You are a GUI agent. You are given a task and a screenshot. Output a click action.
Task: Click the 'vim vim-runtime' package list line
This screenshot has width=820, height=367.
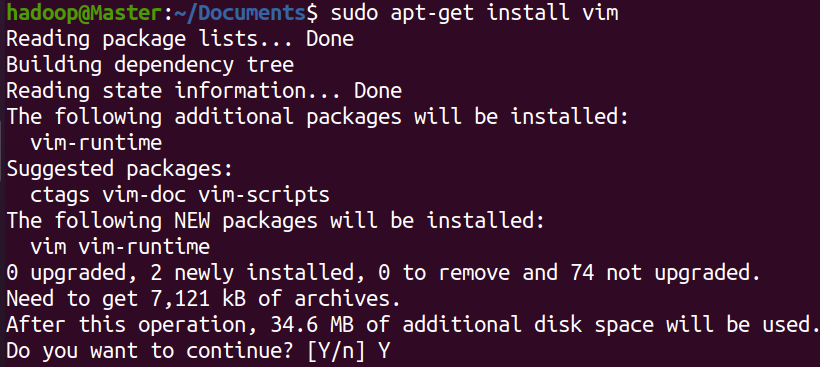pos(120,247)
